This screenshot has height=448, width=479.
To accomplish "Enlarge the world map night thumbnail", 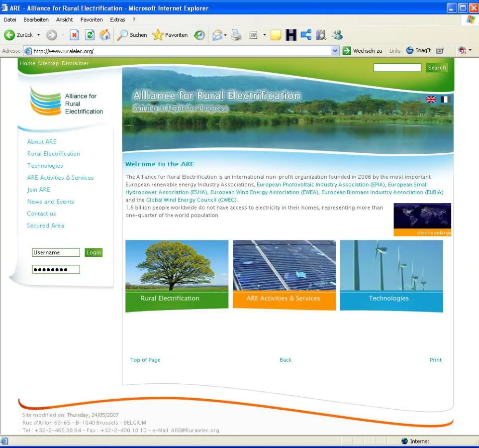I will tap(422, 219).
